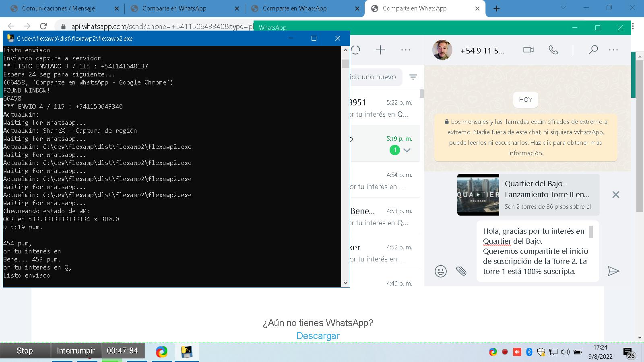The image size is (644, 362).
Task: Open the Quartier del Bajo video thumbnail
Action: (x=478, y=195)
